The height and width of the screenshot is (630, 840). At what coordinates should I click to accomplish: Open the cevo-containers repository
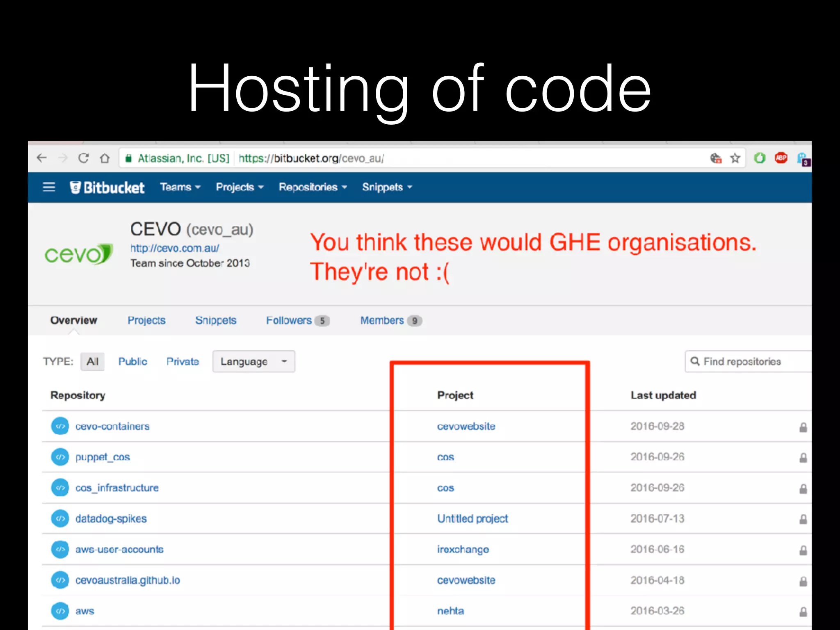pos(112,426)
